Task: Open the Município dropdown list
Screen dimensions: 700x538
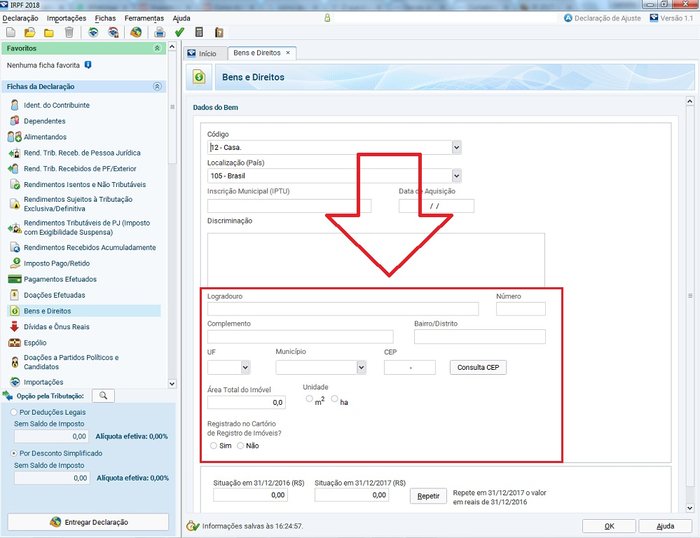Action: click(x=361, y=367)
